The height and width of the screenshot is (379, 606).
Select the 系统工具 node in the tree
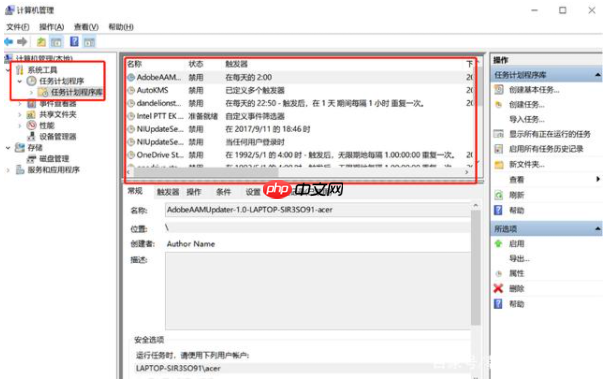[x=42, y=70]
